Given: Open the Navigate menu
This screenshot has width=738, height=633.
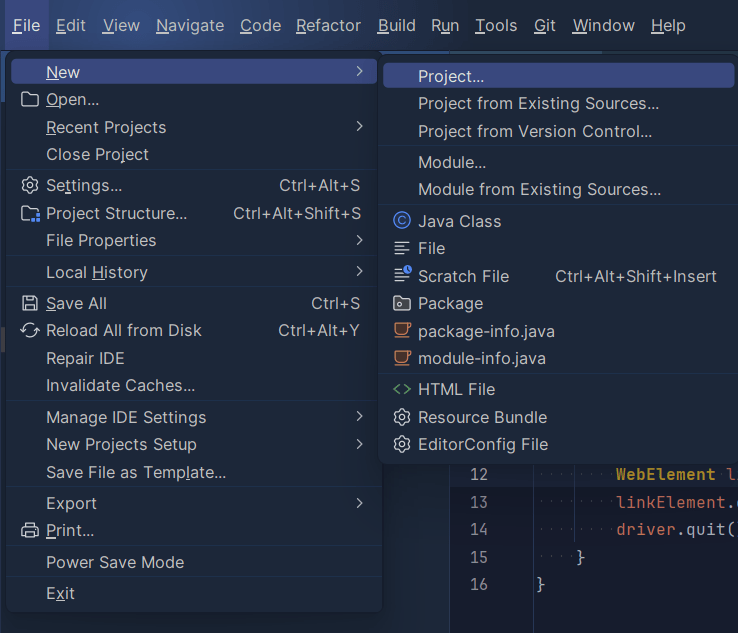Looking at the screenshot, I should (x=190, y=25).
